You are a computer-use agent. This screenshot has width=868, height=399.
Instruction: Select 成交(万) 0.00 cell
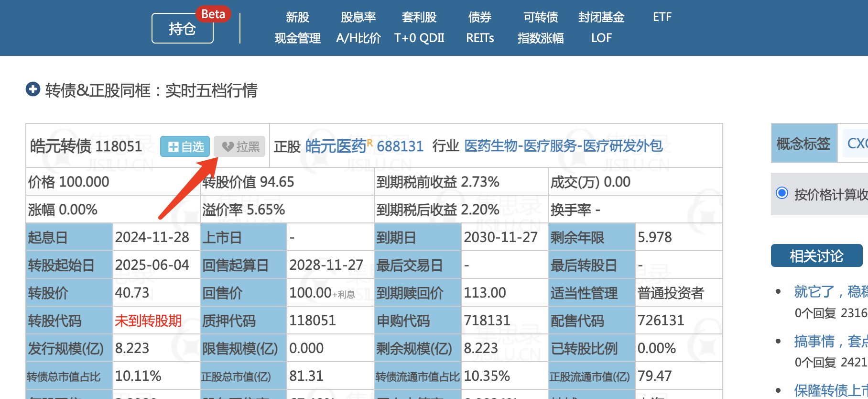tap(635, 182)
